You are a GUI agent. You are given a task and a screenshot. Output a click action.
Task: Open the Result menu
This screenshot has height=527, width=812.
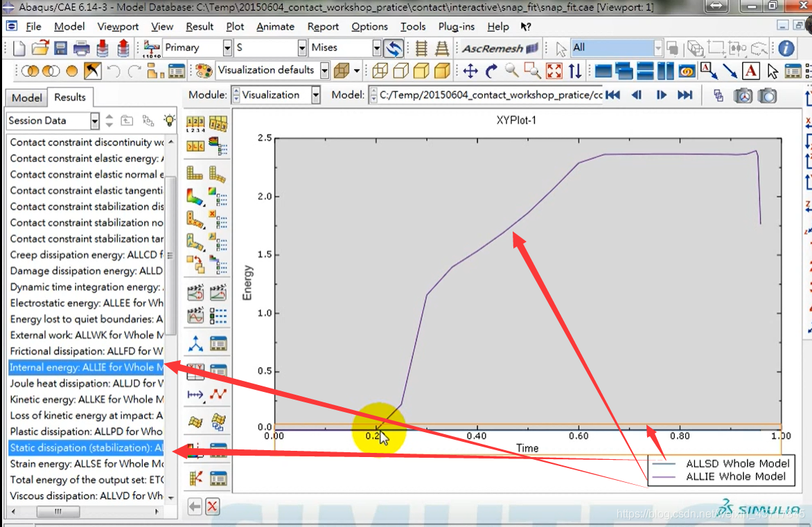200,27
